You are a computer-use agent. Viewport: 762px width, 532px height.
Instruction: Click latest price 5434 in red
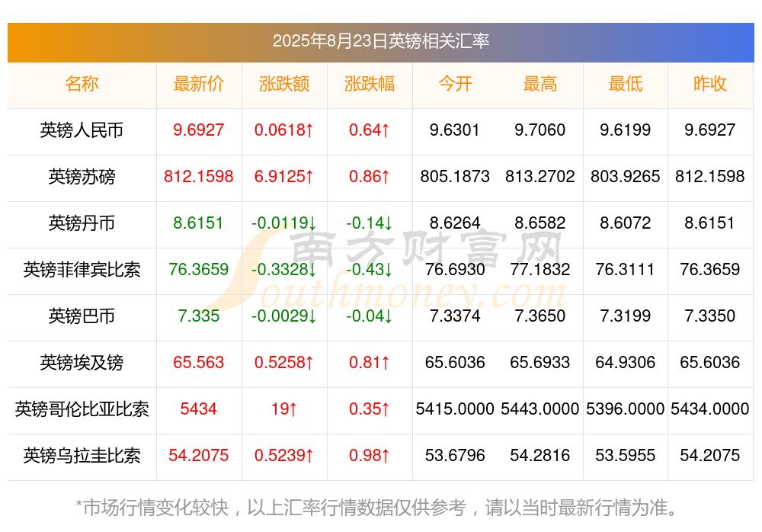coord(199,409)
